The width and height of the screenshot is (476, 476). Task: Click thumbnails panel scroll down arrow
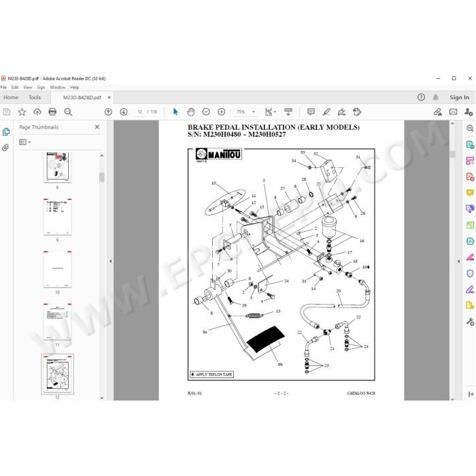102,398
